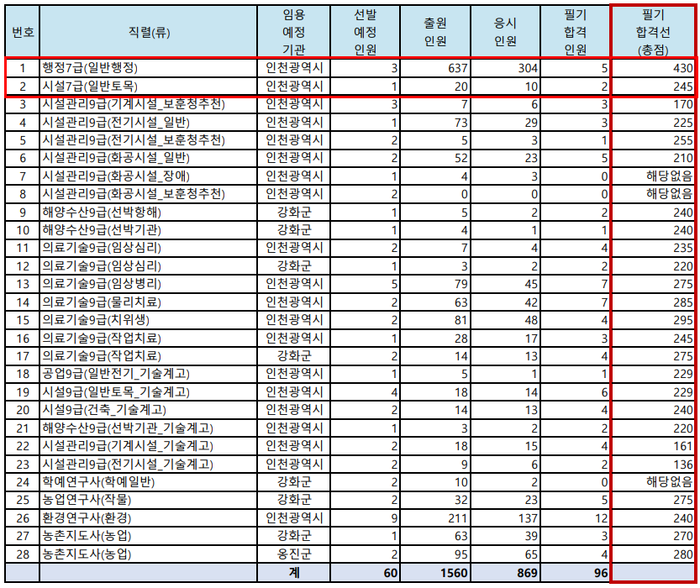The image size is (700, 588).
Task: Click the 170 passing score cell
Action: pos(653,104)
